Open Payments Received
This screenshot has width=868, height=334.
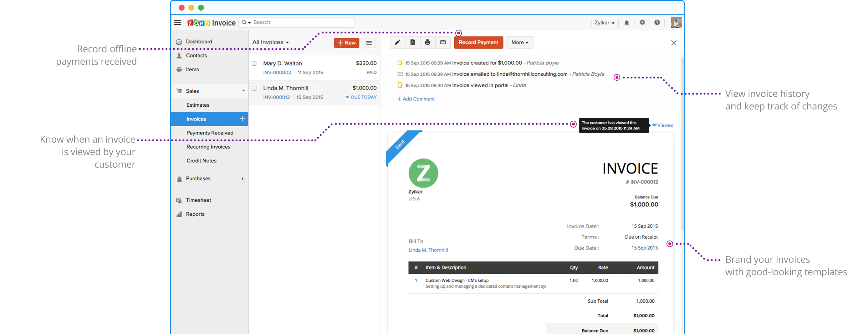[x=210, y=133]
